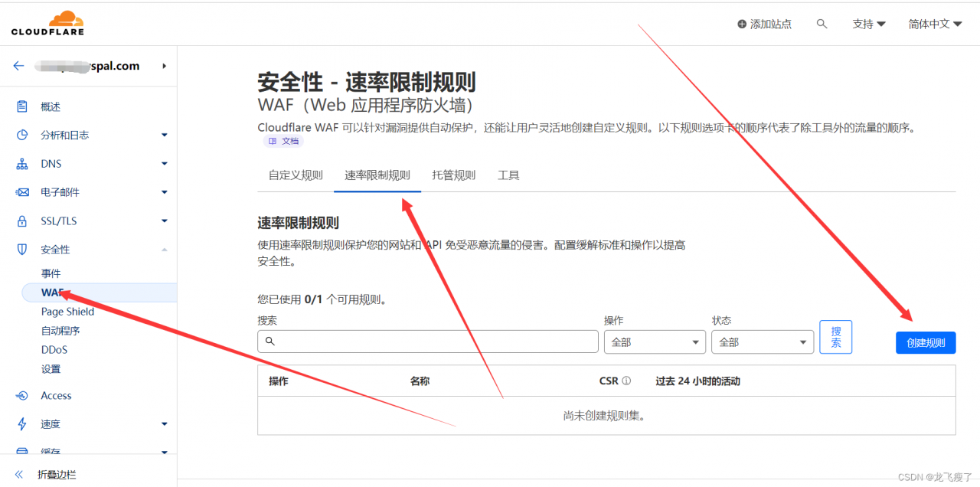Open the 状态 filter dropdown
Screen dimensions: 980x487
click(763, 342)
